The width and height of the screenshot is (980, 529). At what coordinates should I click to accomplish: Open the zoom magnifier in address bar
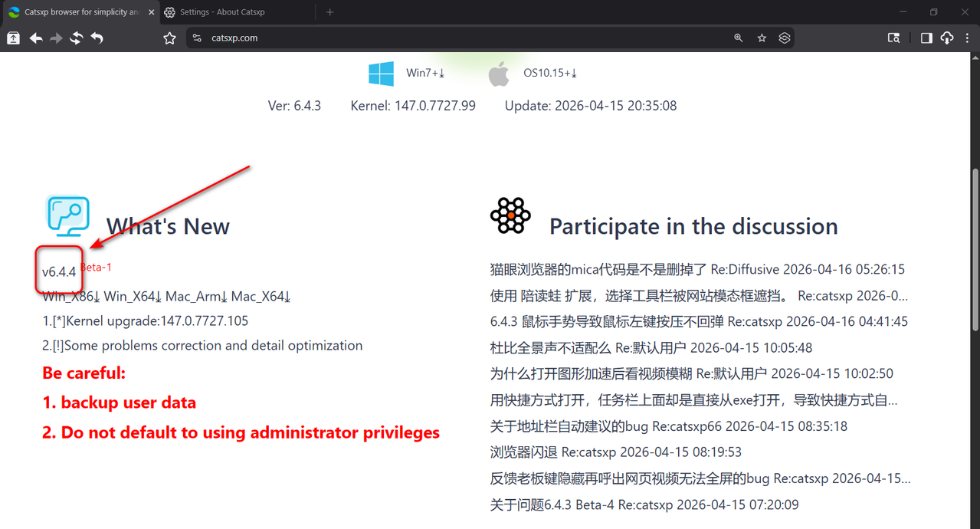click(x=739, y=38)
